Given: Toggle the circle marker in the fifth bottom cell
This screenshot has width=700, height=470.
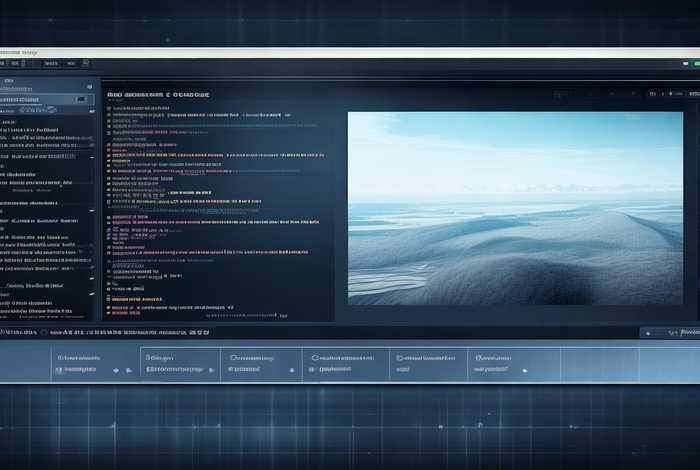Looking at the screenshot, I should click(399, 357).
